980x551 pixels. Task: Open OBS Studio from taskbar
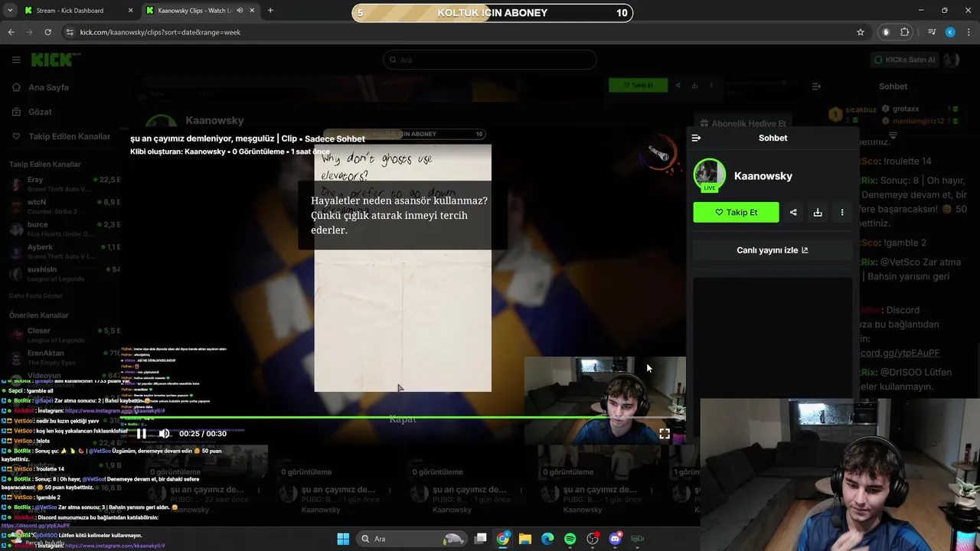click(593, 539)
